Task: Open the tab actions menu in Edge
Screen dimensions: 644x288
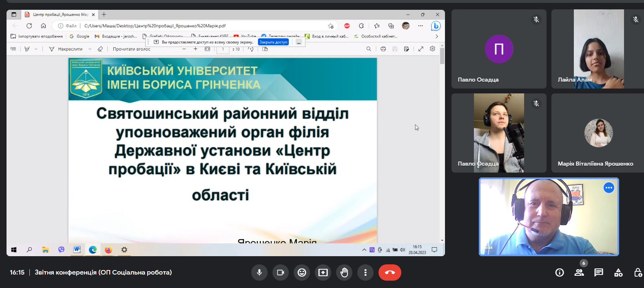Action: point(14,14)
